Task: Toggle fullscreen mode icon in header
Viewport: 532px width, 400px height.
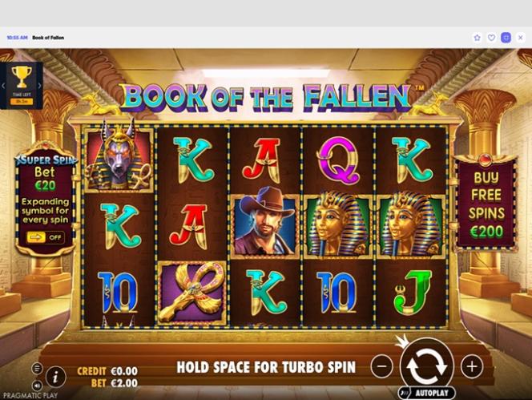Action: [506, 38]
